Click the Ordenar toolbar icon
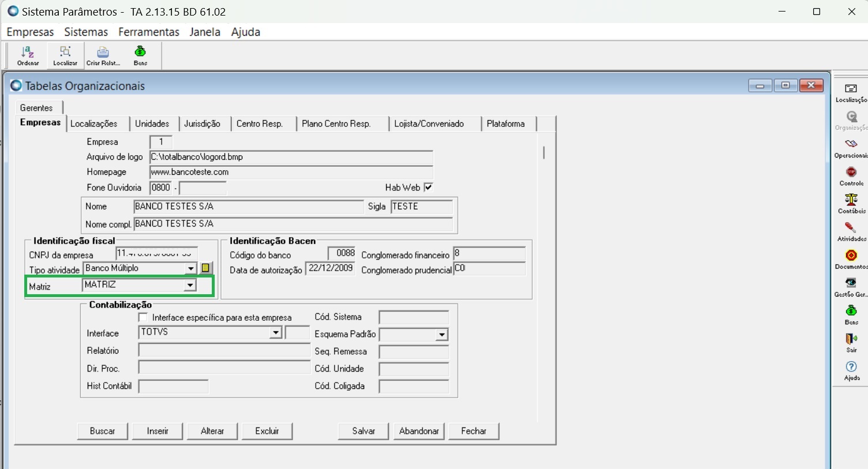 click(28, 56)
